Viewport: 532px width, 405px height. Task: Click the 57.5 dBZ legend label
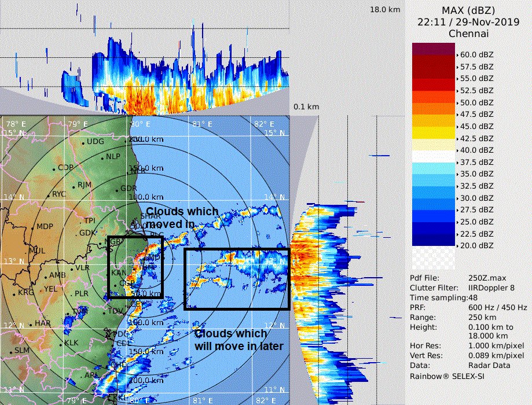pos(476,67)
